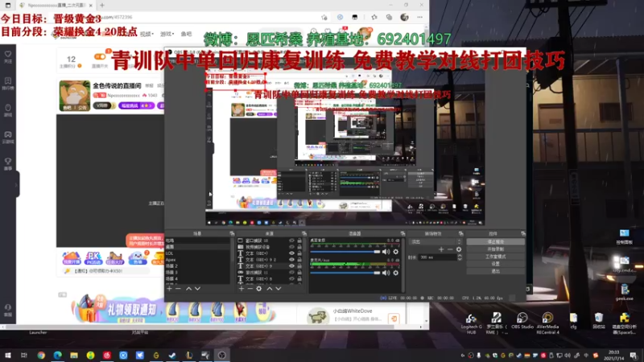
Task: Open the 回收站 recycle bin on desktop
Action: [599, 321]
